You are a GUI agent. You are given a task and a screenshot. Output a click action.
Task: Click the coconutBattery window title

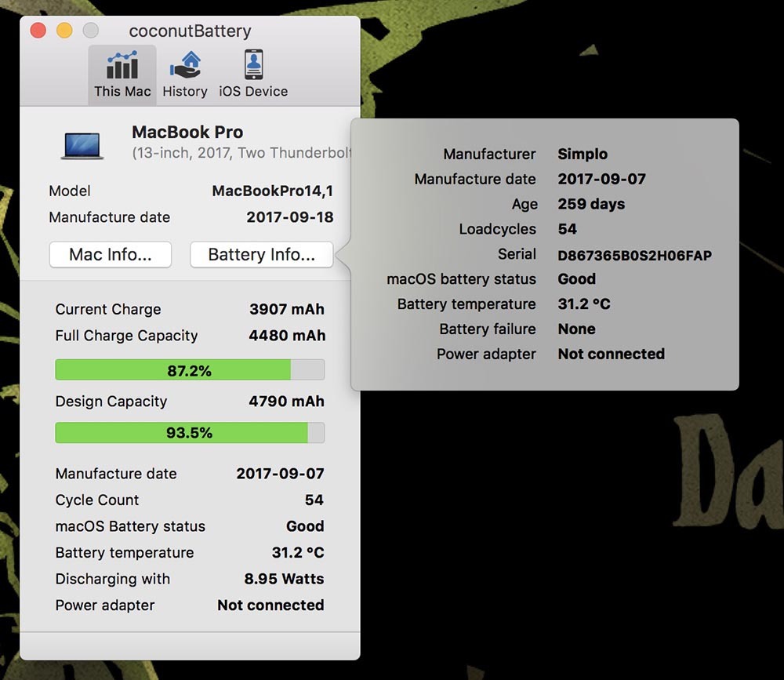(190, 31)
